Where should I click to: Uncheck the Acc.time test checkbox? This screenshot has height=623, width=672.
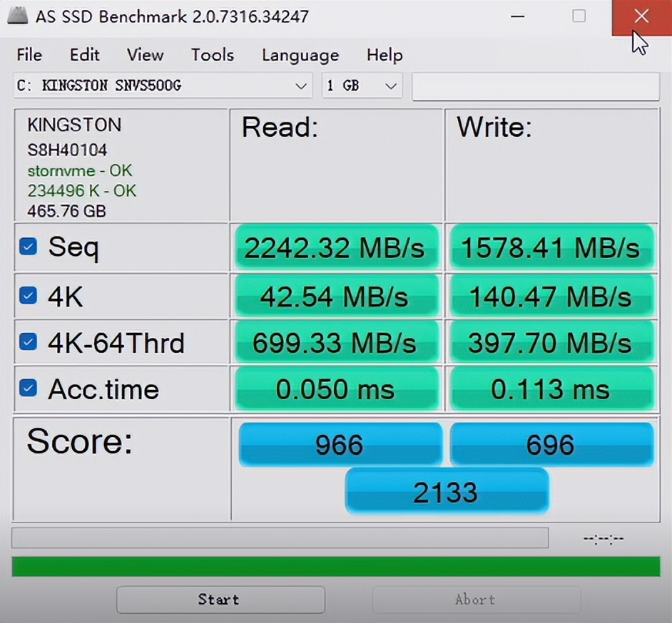click(x=29, y=388)
